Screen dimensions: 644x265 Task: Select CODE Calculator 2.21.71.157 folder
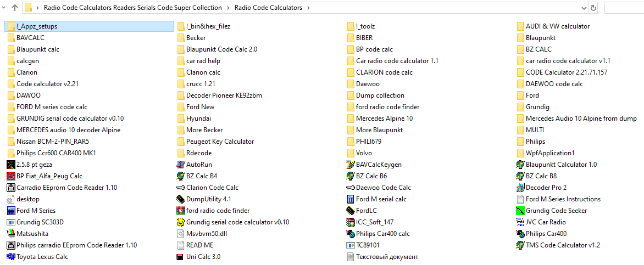[562, 72]
